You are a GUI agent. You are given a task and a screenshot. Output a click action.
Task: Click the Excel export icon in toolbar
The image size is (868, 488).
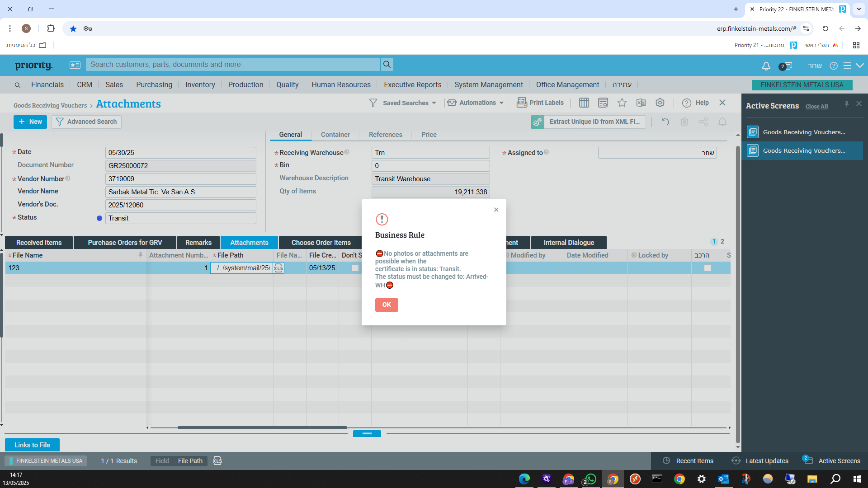tap(641, 103)
